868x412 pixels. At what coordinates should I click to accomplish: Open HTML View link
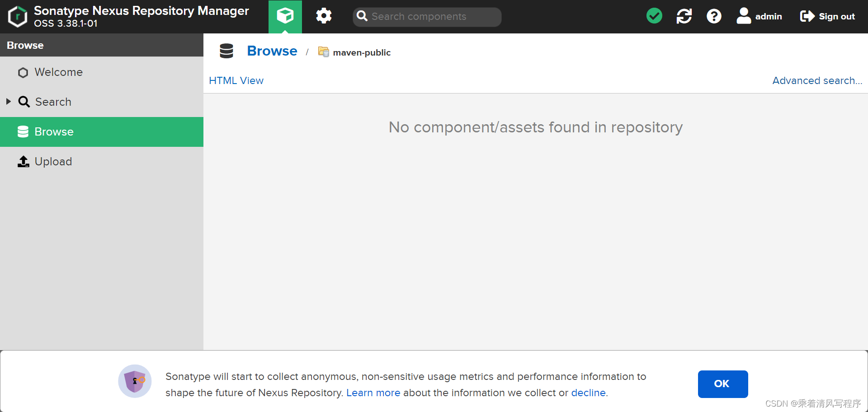click(236, 81)
